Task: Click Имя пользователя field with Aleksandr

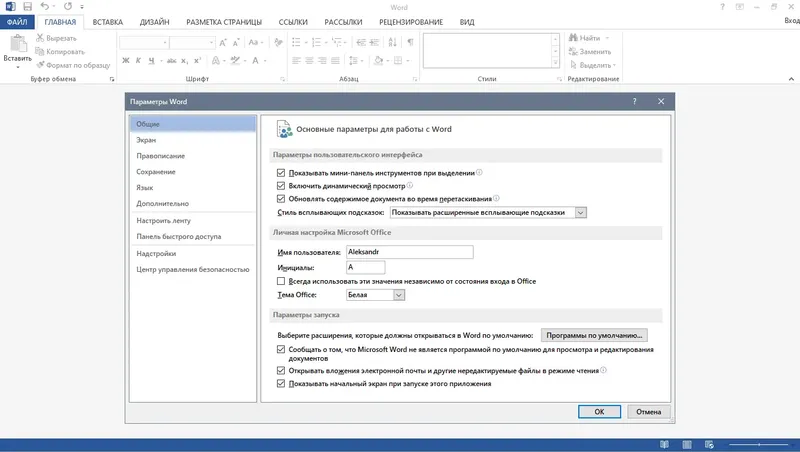Action: point(410,252)
